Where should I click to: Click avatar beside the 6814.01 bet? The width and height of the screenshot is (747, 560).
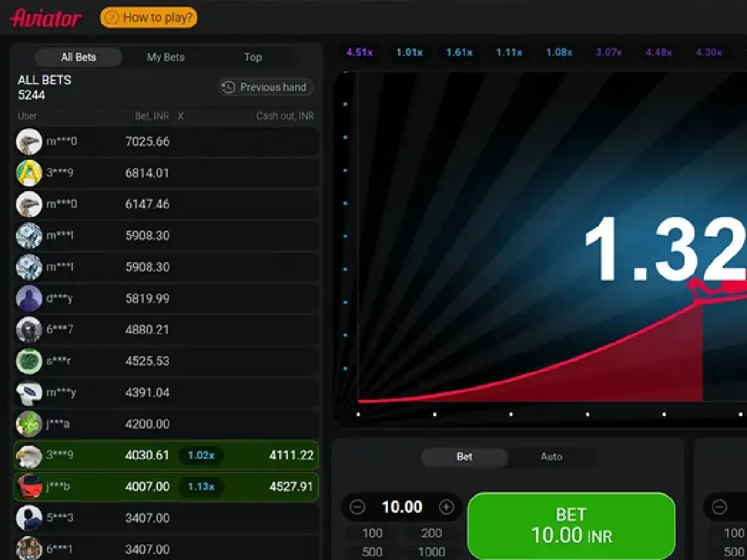(29, 173)
